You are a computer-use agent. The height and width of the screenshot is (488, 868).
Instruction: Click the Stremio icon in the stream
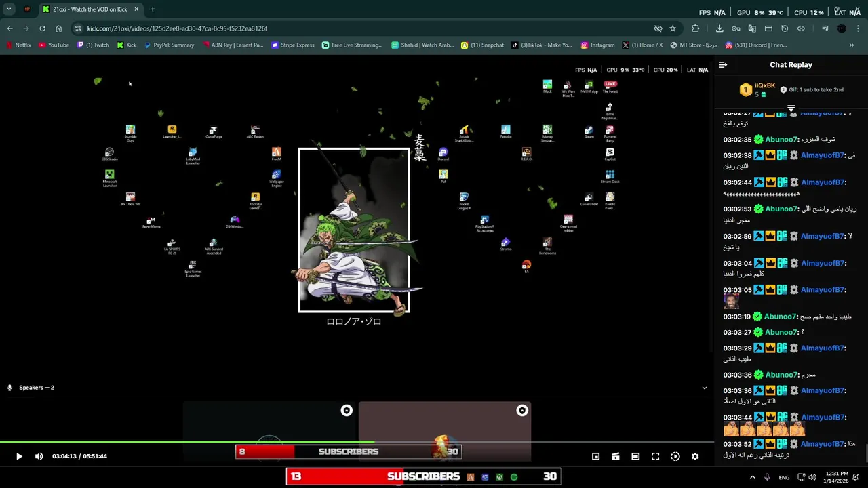tap(505, 245)
